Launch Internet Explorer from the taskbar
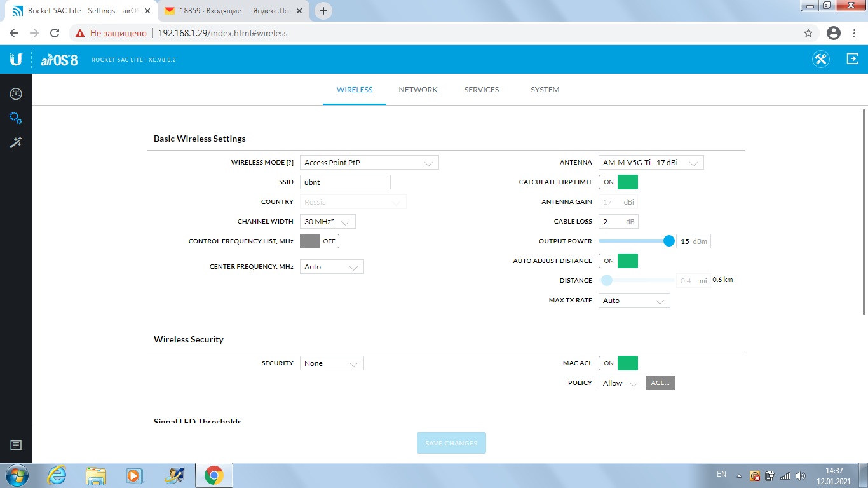 57,475
